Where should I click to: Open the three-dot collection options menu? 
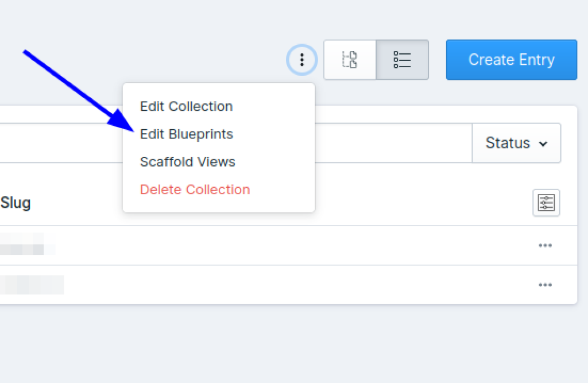coord(301,60)
